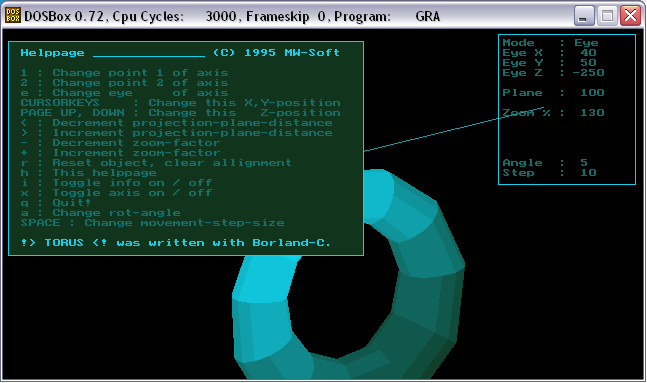
Task: Click the 'Toggle info on / off' help line
Action: tap(116, 183)
